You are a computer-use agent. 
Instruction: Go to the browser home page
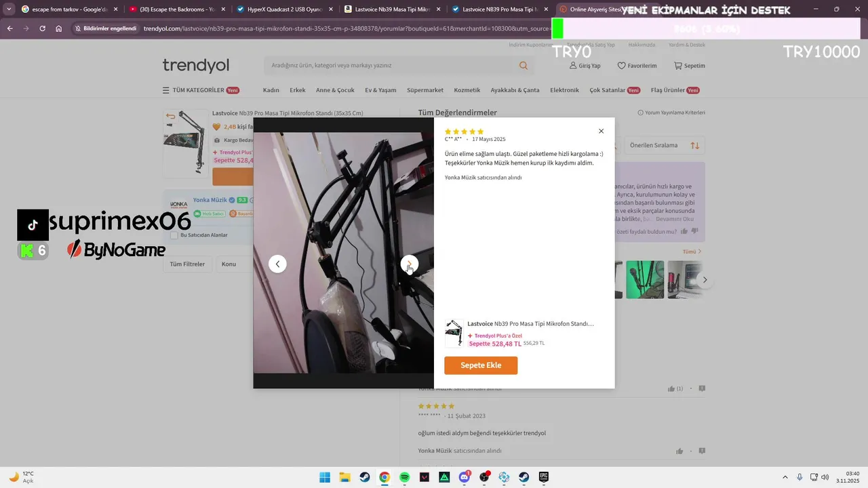pos(59,28)
